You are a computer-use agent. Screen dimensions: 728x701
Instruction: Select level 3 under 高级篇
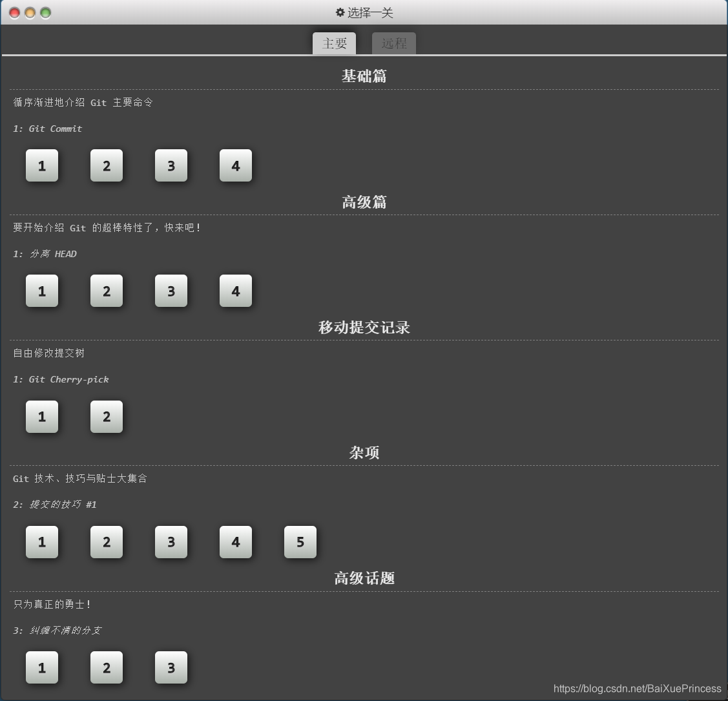(x=171, y=291)
